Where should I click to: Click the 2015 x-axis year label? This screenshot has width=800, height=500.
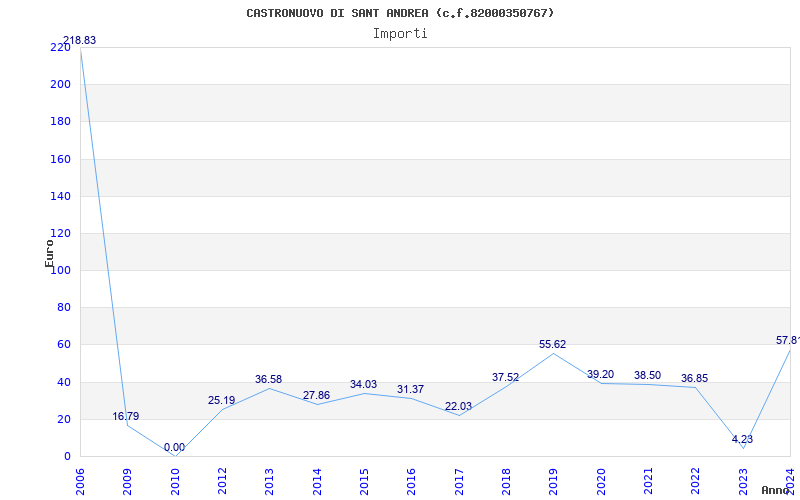pos(364,482)
